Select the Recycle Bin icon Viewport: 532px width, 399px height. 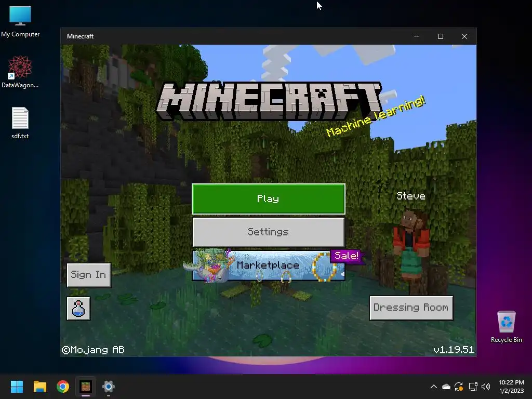(x=507, y=327)
